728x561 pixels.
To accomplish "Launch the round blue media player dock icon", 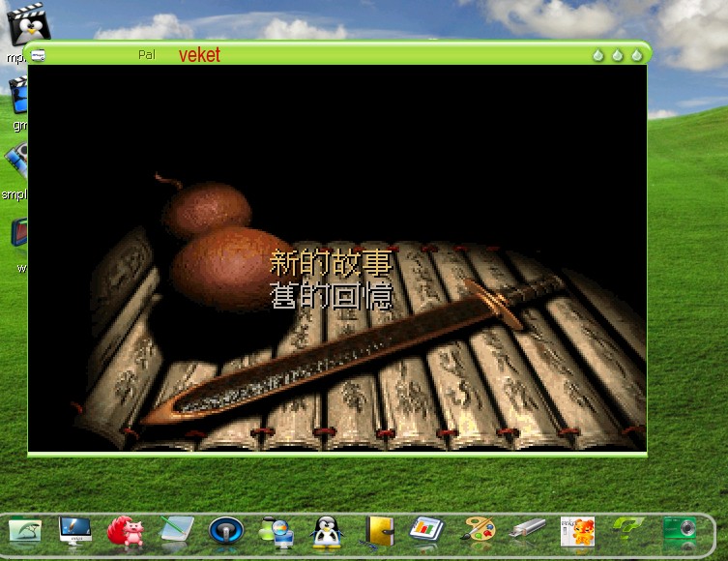I will click(226, 530).
